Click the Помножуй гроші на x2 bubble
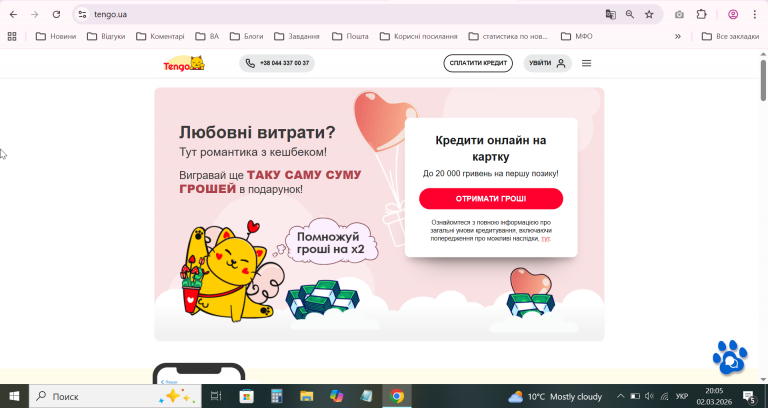 coord(331,243)
